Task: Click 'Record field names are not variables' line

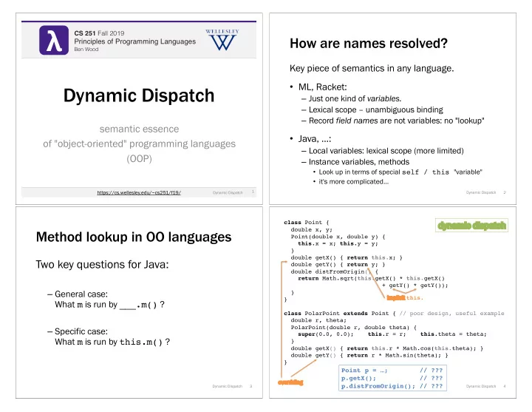Action: (x=396, y=121)
